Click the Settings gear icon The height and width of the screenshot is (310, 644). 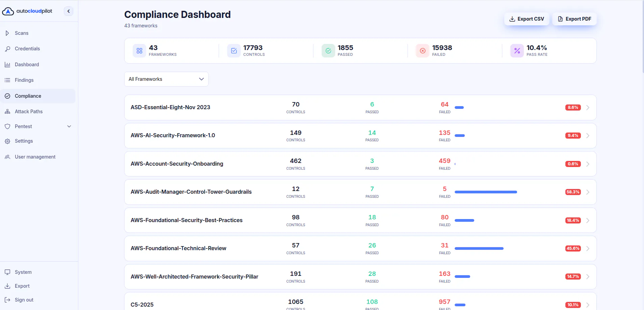coord(7,141)
